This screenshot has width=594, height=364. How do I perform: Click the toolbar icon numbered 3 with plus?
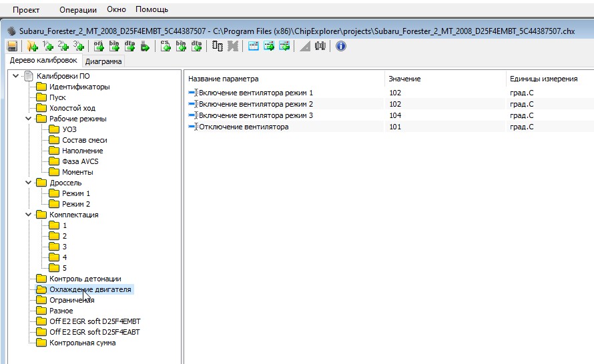click(x=79, y=46)
